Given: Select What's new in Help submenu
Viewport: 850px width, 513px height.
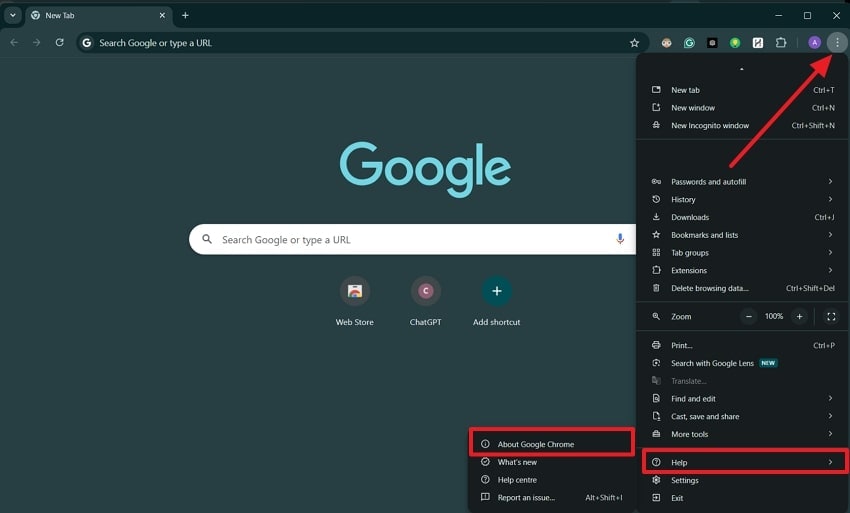Looking at the screenshot, I should (x=551, y=462).
